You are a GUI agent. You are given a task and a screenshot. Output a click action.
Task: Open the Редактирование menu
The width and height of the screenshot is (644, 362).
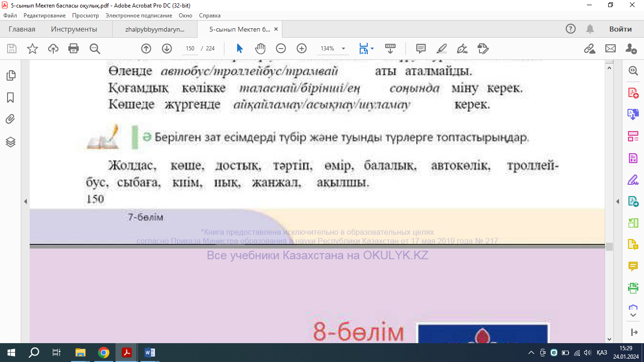click(x=44, y=16)
